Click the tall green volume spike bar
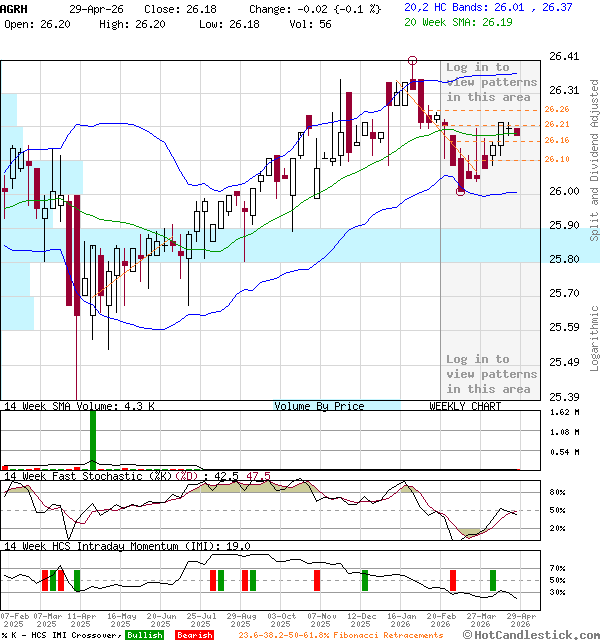 pyautogui.click(x=93, y=438)
